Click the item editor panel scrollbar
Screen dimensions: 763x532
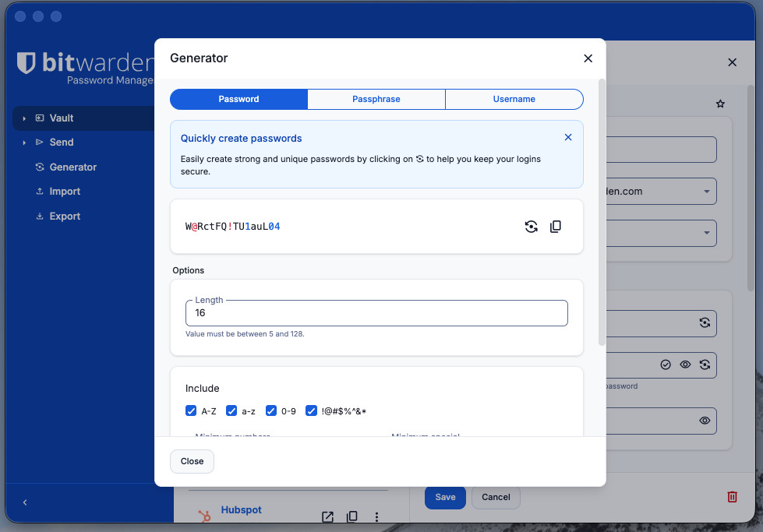click(x=751, y=188)
